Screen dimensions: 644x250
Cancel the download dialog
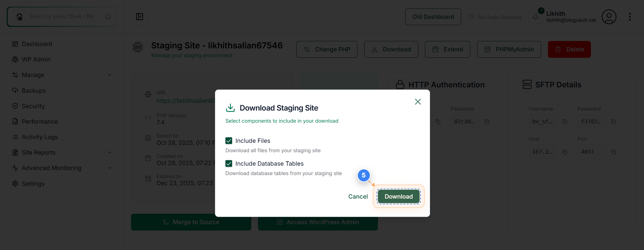358,197
